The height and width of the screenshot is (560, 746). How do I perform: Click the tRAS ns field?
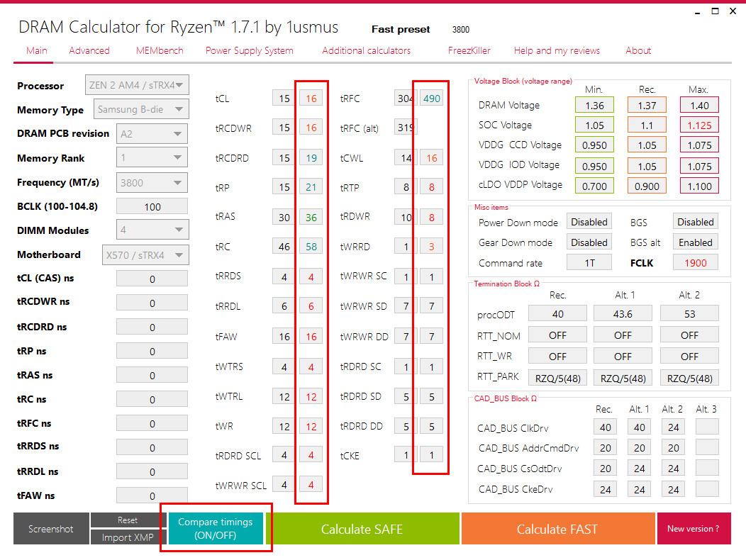(152, 376)
